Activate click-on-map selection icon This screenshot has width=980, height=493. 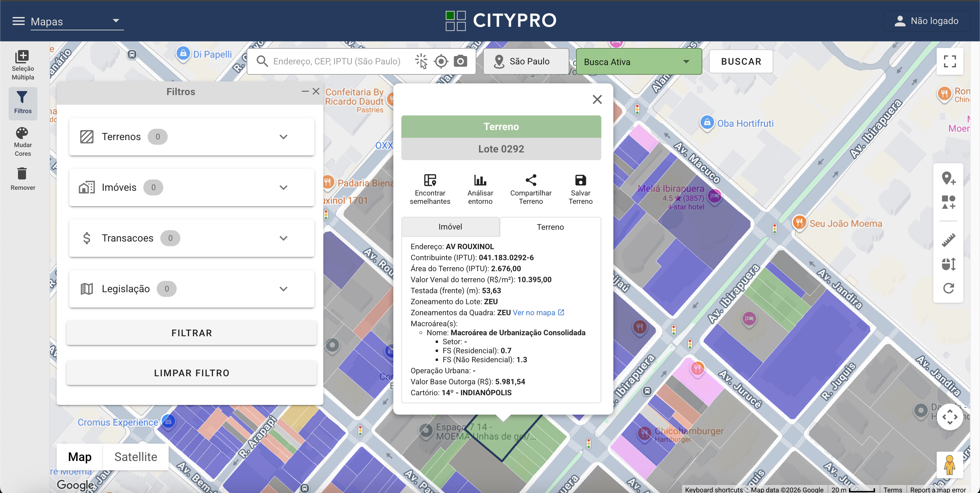[421, 61]
